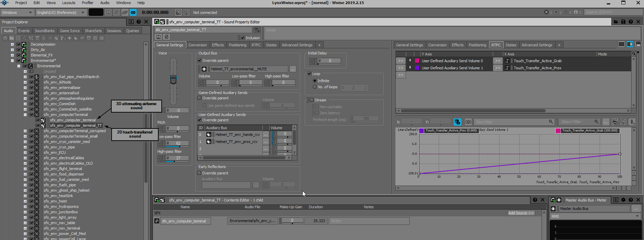This screenshot has height=240, width=644.
Task: Click the pin icon on Aux Send Volume 0 row
Action: coord(410,61)
